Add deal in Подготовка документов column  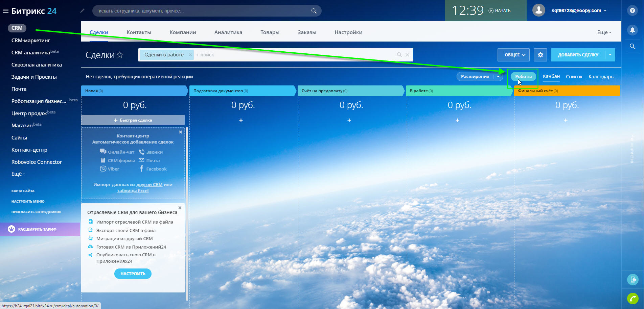241,120
